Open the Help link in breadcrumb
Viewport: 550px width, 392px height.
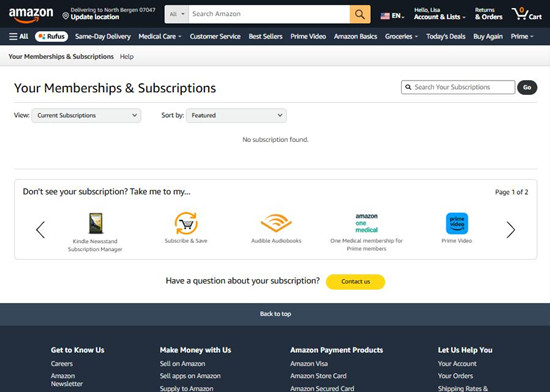point(127,56)
